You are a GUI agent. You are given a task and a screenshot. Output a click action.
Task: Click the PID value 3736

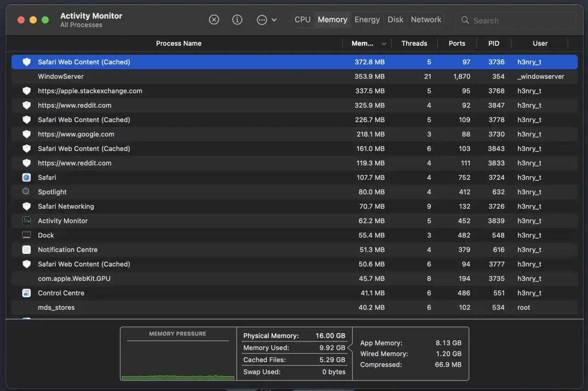pyautogui.click(x=496, y=62)
